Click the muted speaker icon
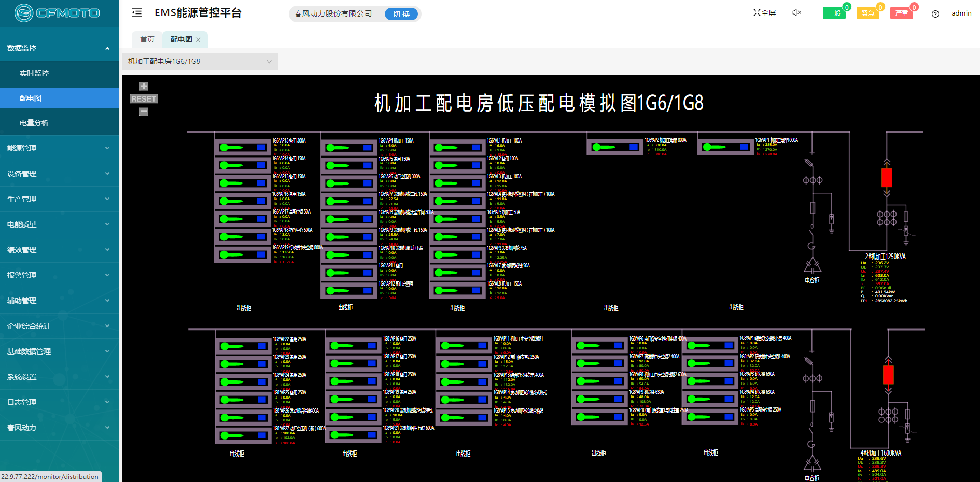The width and height of the screenshot is (980, 482). tap(796, 13)
